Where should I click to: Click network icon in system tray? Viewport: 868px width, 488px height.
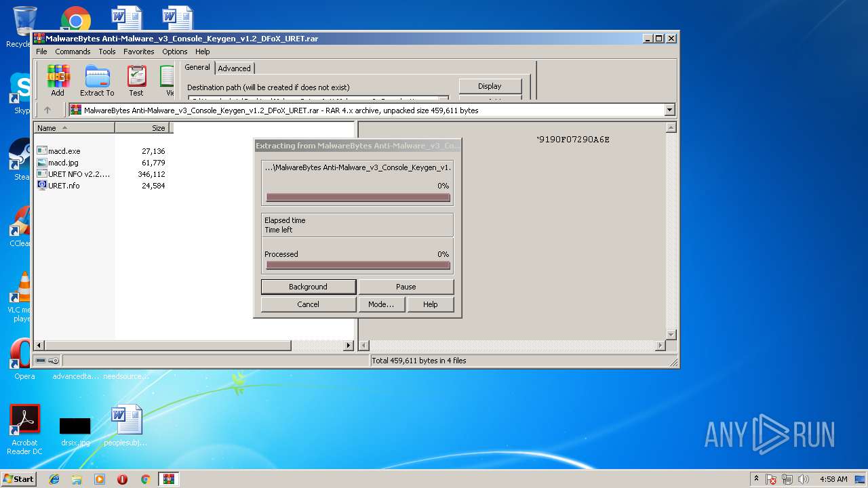[x=787, y=479]
